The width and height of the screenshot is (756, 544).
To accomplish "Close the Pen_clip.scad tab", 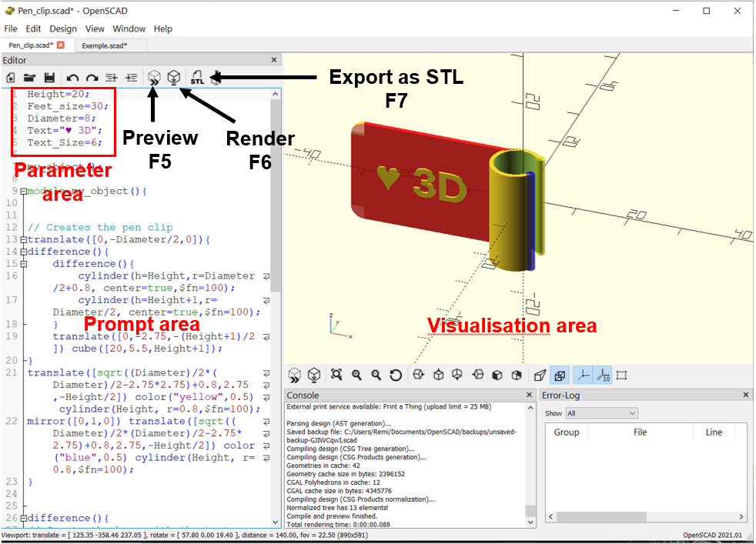I will click(x=61, y=45).
